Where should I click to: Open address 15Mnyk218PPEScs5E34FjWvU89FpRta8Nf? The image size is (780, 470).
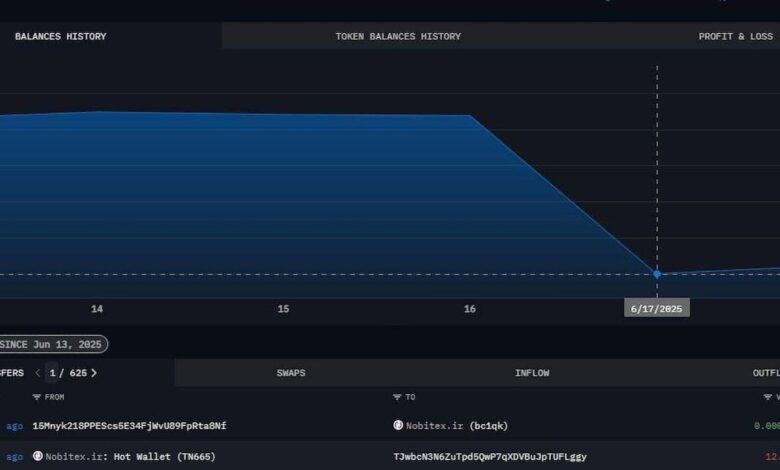[x=129, y=426]
